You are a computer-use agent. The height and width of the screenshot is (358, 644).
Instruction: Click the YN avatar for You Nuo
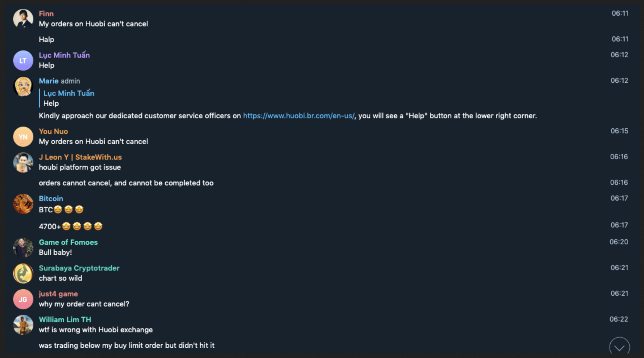coord(23,137)
